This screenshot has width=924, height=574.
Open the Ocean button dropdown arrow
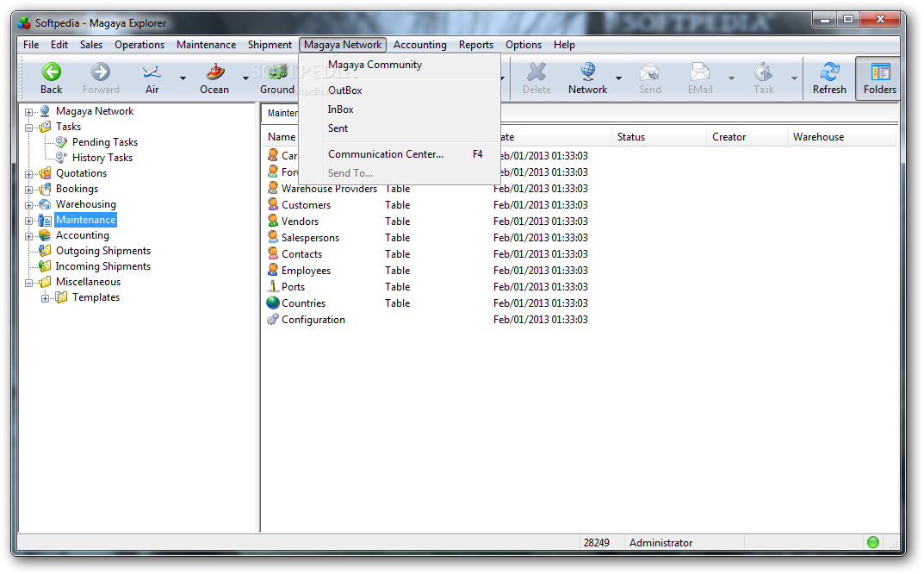(x=245, y=78)
